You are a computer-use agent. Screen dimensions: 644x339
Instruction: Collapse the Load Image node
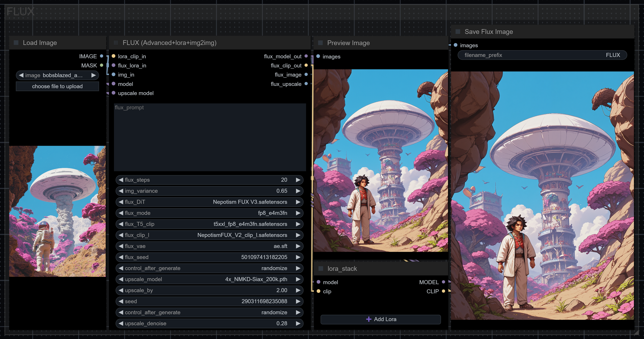[x=16, y=43]
